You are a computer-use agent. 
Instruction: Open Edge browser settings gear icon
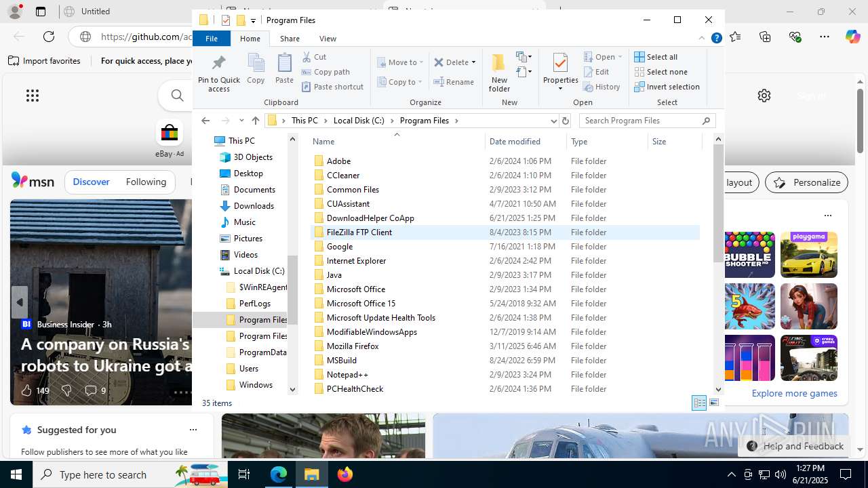point(764,96)
